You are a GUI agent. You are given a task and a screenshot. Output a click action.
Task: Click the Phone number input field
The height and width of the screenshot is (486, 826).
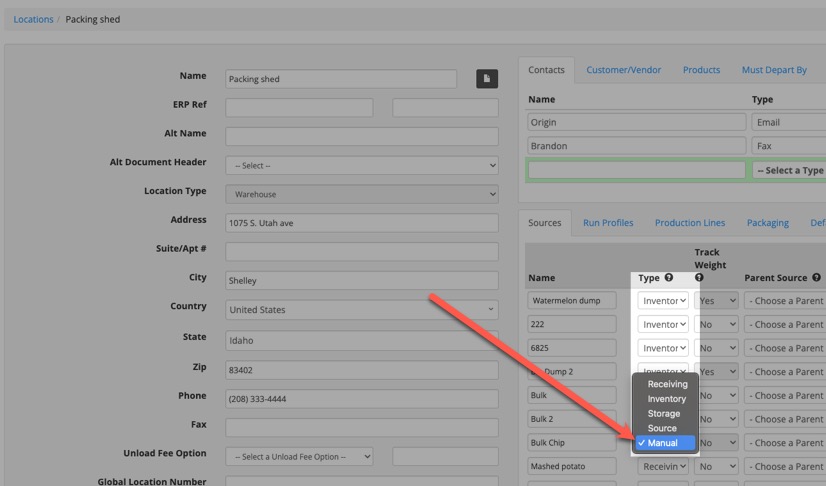click(361, 398)
